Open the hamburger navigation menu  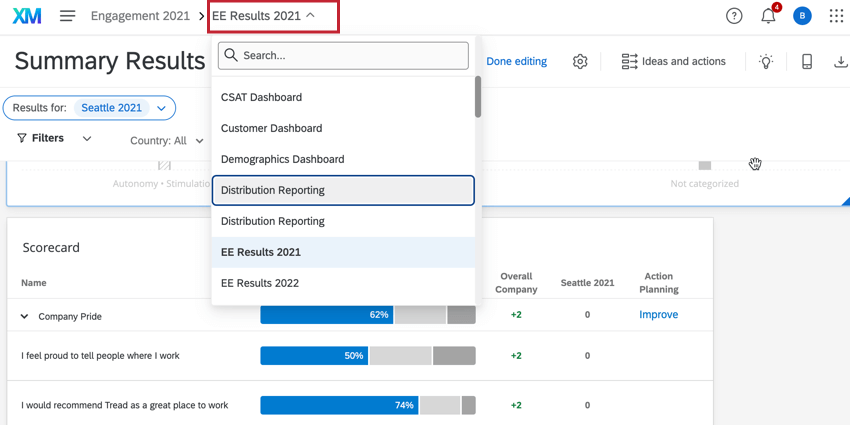pyautogui.click(x=68, y=16)
